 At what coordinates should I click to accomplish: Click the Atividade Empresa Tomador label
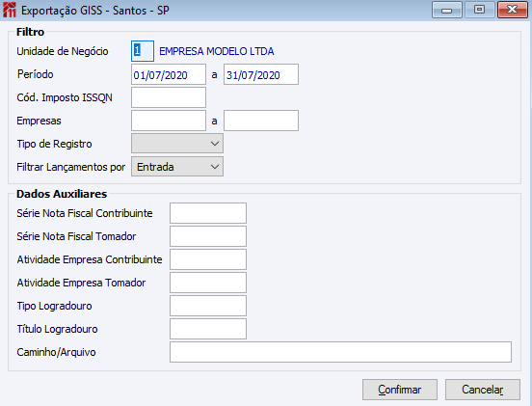81,283
